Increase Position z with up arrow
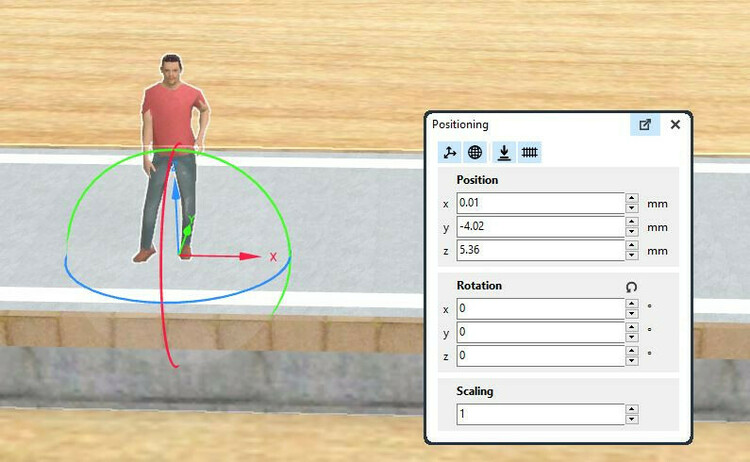This screenshot has height=462, width=750. click(632, 245)
